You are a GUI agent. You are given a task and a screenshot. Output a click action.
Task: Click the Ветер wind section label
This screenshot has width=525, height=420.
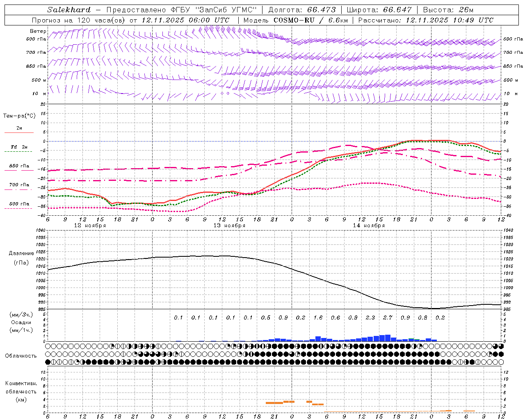pos(38,31)
